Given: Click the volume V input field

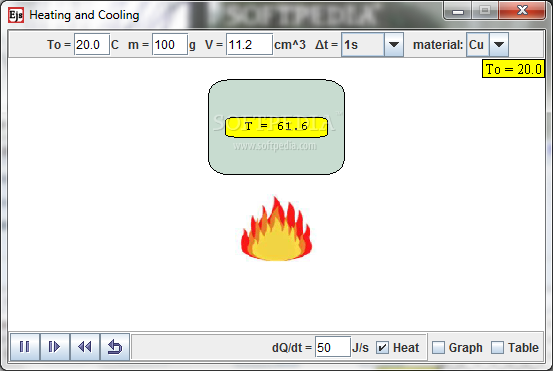Looking at the screenshot, I should [249, 45].
